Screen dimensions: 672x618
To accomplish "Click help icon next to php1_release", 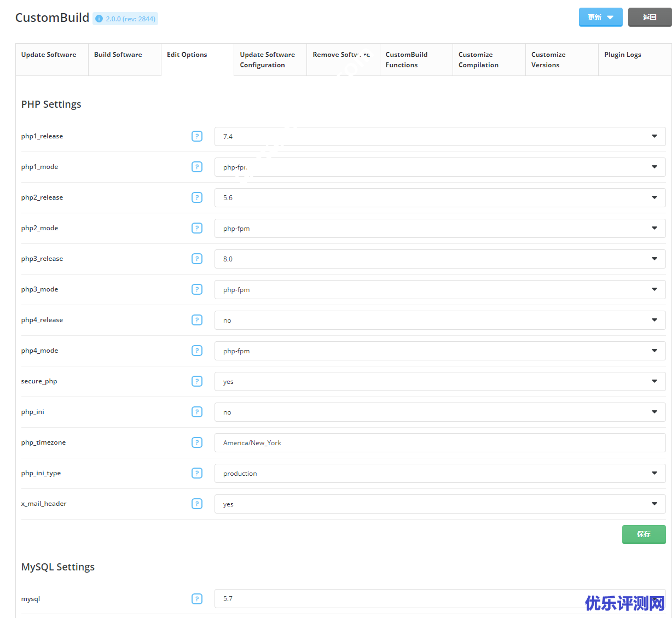I will coord(197,136).
